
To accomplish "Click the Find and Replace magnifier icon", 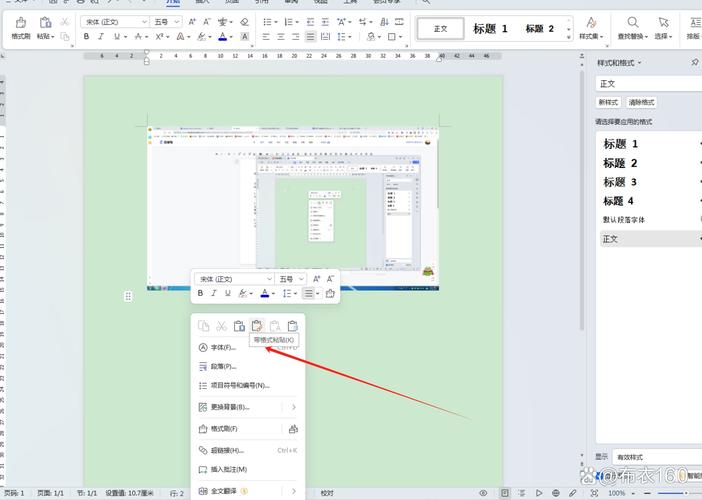I will [633, 23].
